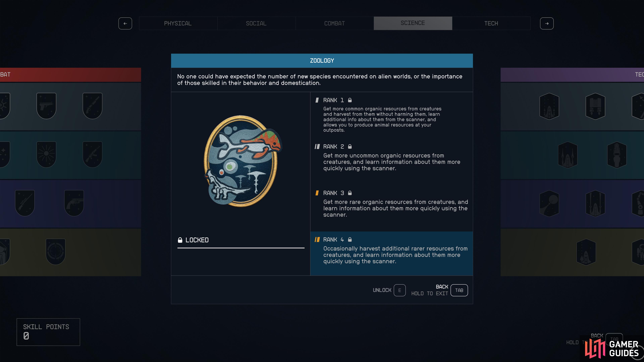The image size is (644, 362).
Task: Select the Combat skills tab
Action: [x=335, y=23]
